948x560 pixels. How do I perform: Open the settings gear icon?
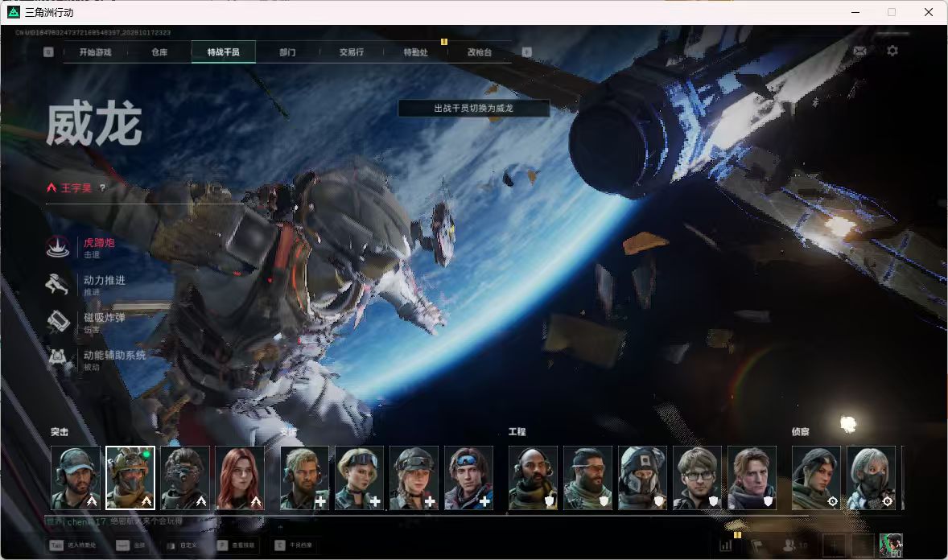click(x=892, y=51)
